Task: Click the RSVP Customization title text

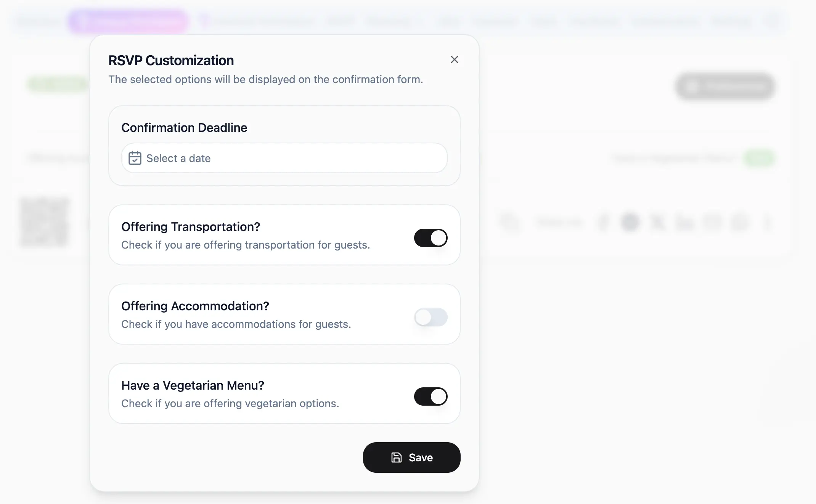Action: click(x=171, y=61)
